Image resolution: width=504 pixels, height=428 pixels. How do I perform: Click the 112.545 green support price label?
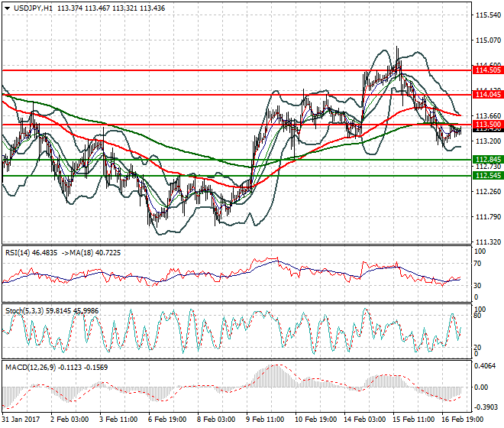(488, 176)
